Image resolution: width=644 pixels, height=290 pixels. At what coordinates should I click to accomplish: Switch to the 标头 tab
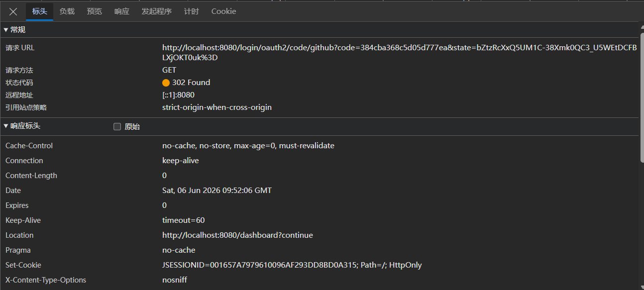40,11
